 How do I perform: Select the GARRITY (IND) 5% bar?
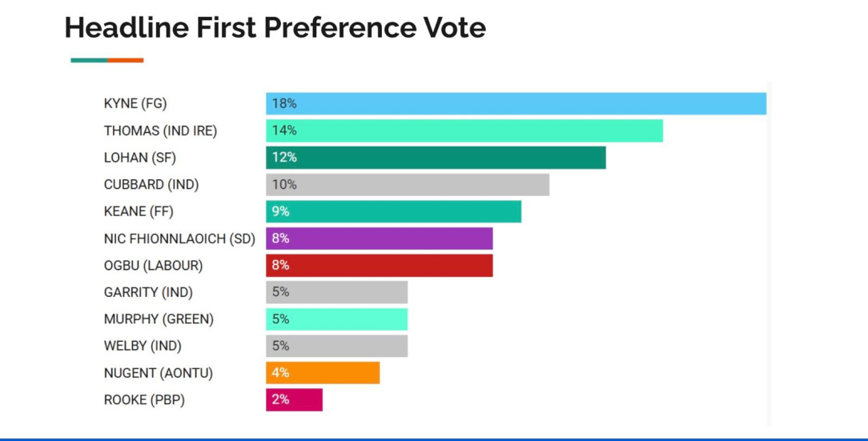[x=336, y=292]
